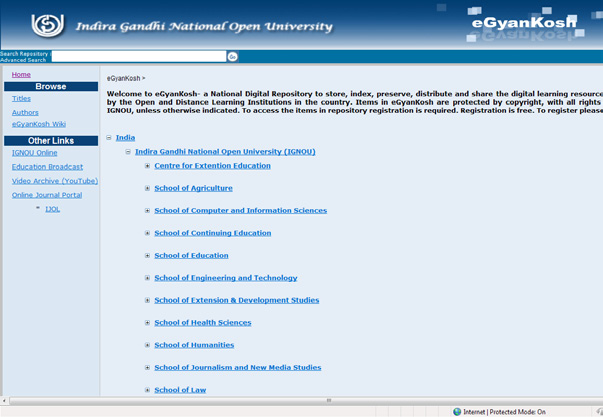Open the Education Broadcast link
The width and height of the screenshot is (603, 417).
pyautogui.click(x=47, y=167)
